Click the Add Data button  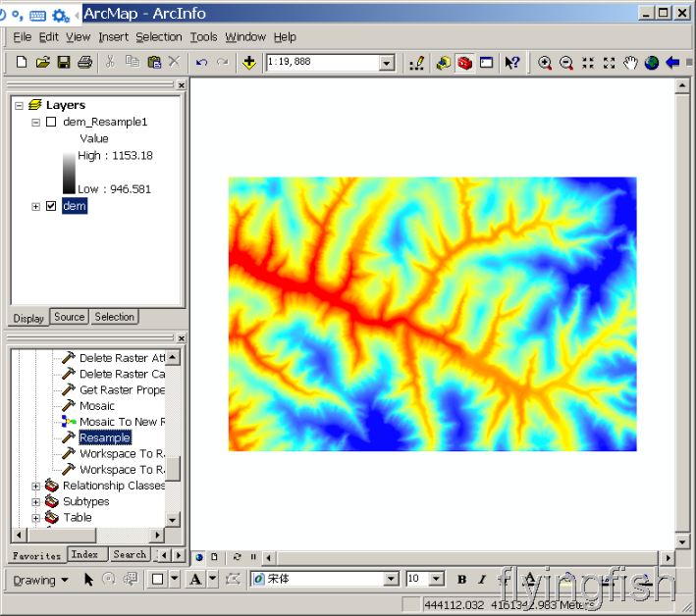tap(249, 63)
